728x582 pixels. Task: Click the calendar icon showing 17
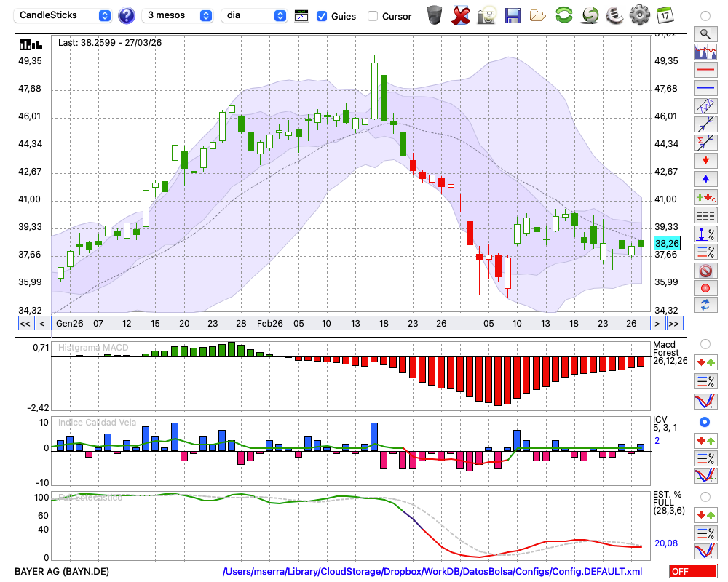665,15
